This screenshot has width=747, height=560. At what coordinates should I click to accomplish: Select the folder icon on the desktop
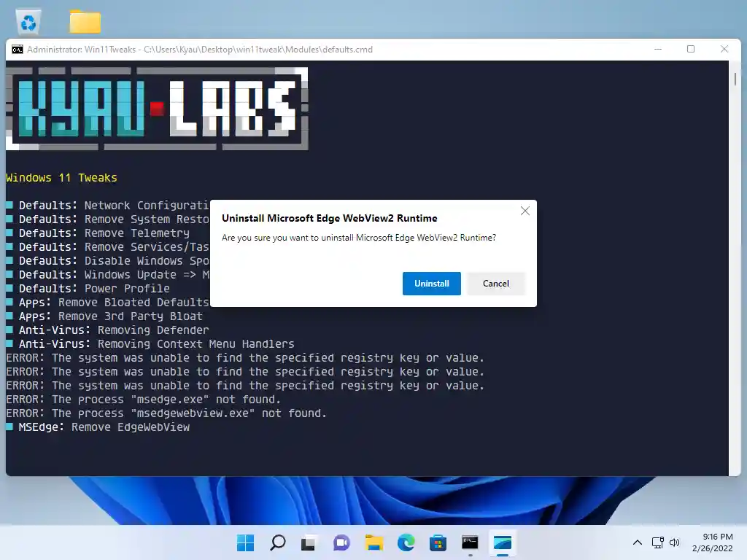click(x=85, y=22)
